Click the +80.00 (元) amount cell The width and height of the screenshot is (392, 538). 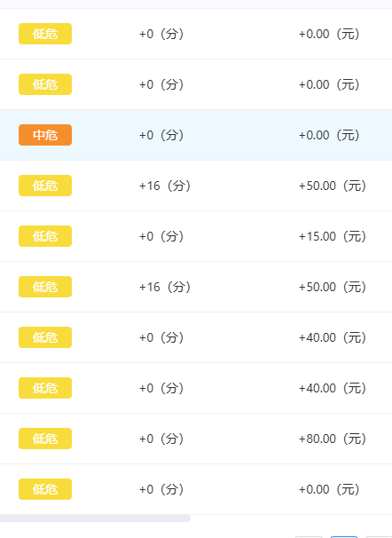coord(333,439)
